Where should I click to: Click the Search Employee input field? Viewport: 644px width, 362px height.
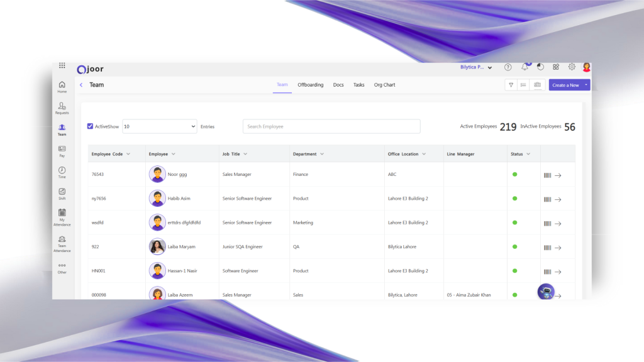click(x=331, y=126)
